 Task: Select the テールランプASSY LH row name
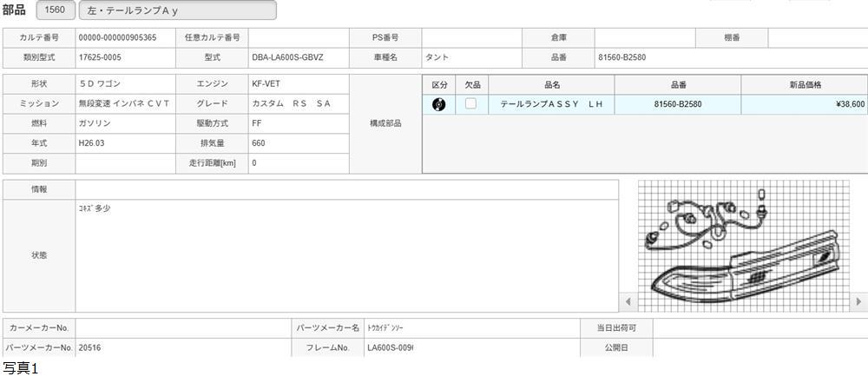[x=551, y=104]
